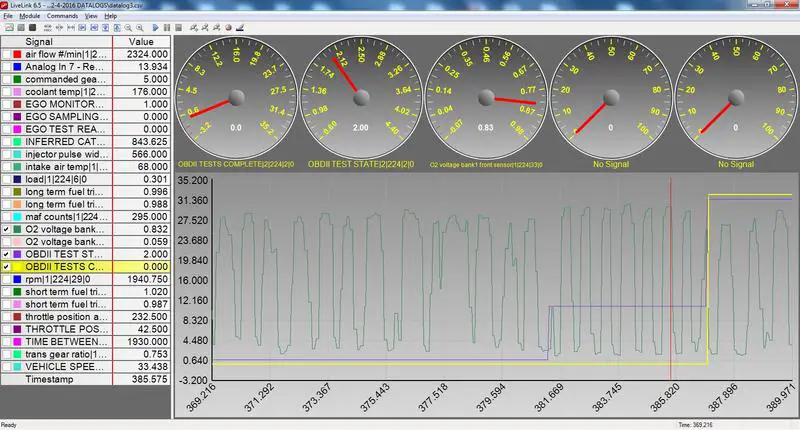
Task: Open the Commands menu
Action: coord(62,16)
